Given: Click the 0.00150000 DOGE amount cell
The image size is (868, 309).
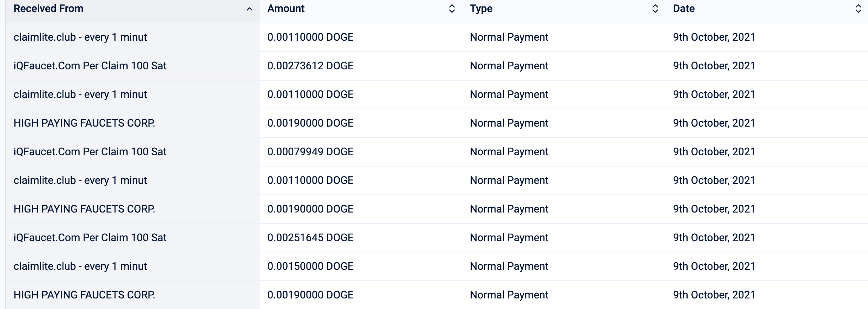Looking at the screenshot, I should pos(310,266).
